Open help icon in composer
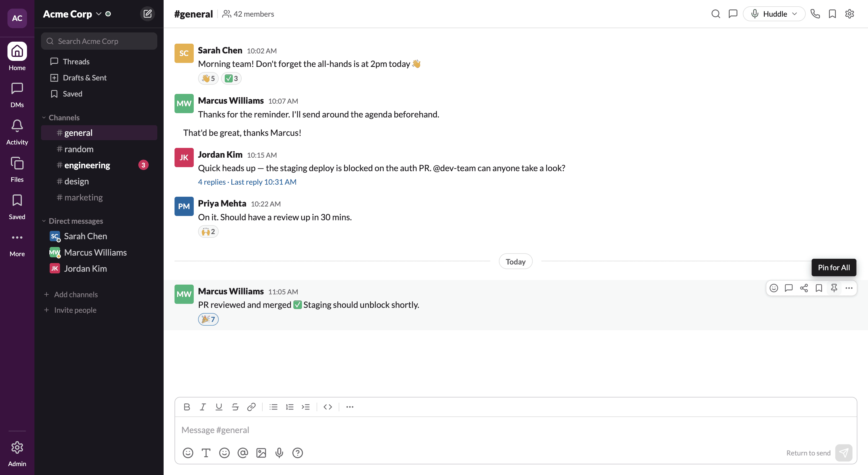The image size is (868, 475). [x=298, y=453]
